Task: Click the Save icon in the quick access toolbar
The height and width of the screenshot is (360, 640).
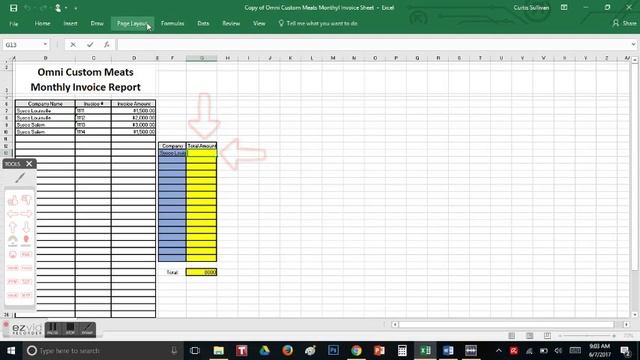Action: [x=13, y=8]
